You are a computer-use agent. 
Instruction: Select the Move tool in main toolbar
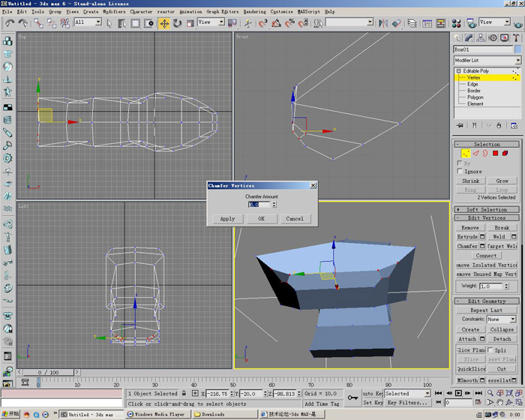(x=163, y=22)
